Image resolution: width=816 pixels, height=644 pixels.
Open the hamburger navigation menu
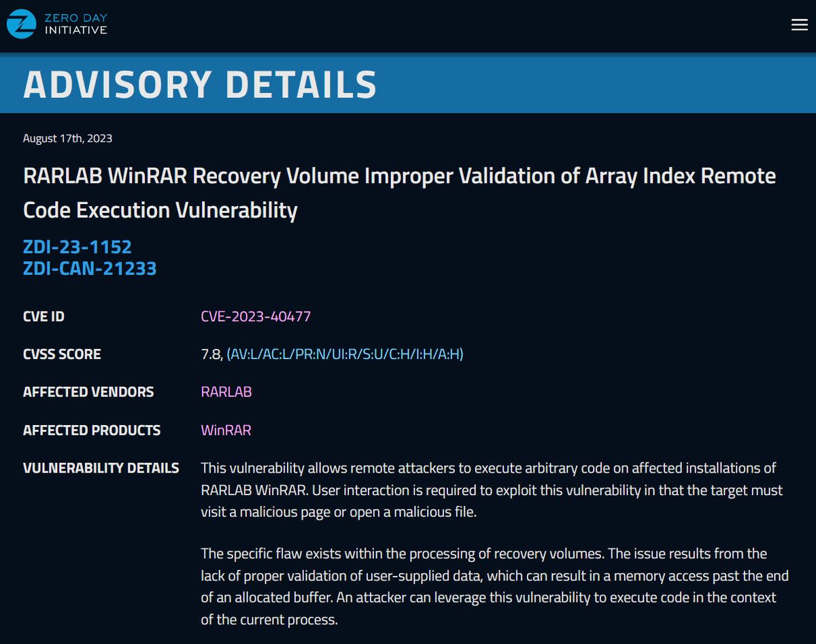pos(798,24)
